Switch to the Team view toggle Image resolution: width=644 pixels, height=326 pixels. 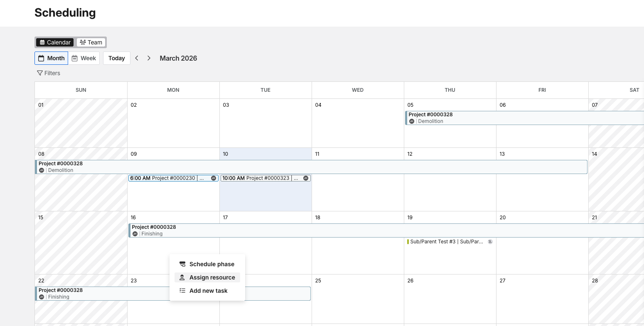(91, 42)
